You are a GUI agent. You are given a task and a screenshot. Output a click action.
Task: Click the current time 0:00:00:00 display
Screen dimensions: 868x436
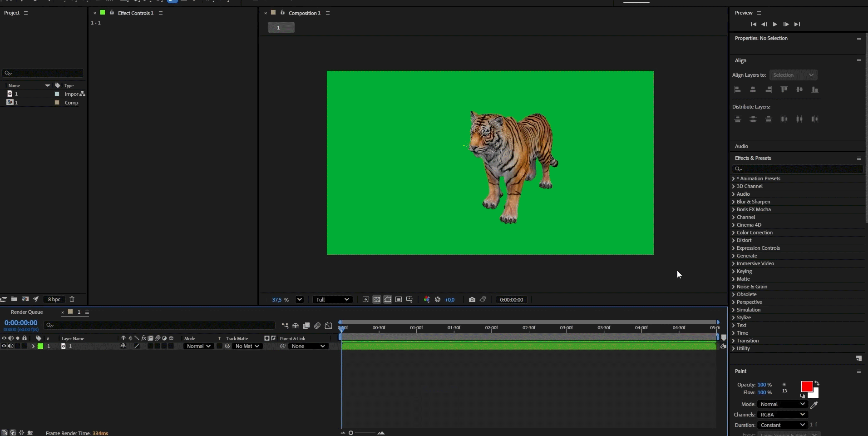(21, 323)
